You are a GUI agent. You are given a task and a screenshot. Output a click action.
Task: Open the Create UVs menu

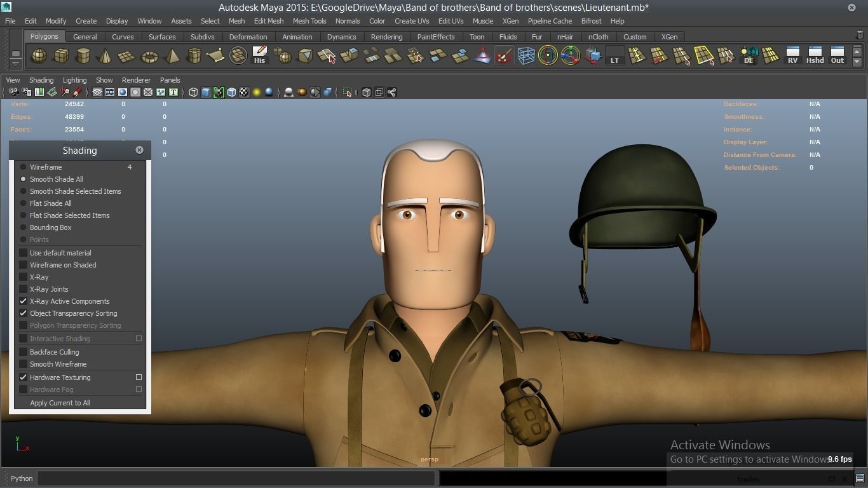(412, 21)
